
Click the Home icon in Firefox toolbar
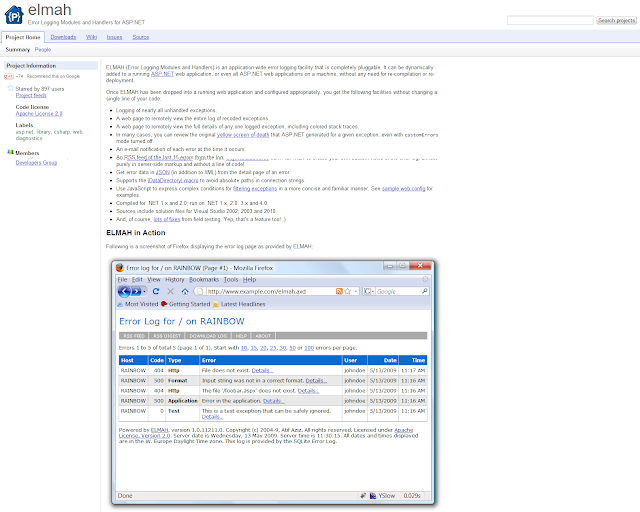tap(185, 291)
